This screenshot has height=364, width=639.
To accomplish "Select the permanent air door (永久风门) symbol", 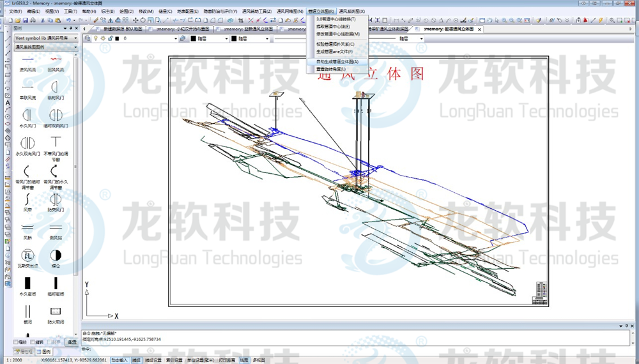I will pyautogui.click(x=27, y=116).
